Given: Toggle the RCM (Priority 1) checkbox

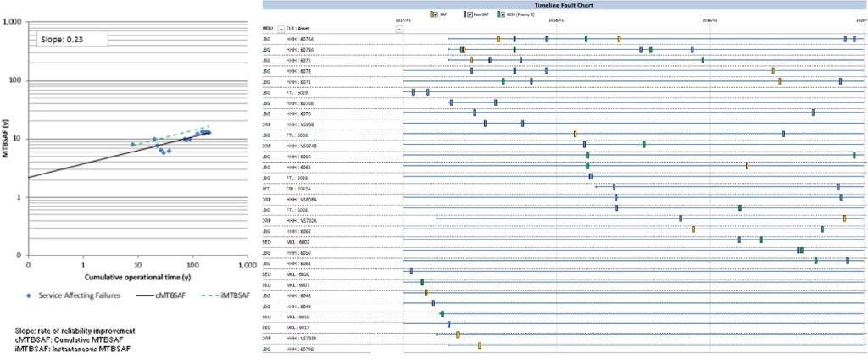Looking at the screenshot, I should [x=503, y=15].
